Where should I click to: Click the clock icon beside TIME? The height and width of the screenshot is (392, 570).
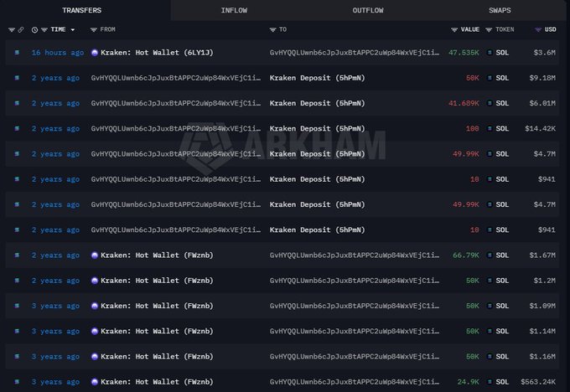pos(34,30)
